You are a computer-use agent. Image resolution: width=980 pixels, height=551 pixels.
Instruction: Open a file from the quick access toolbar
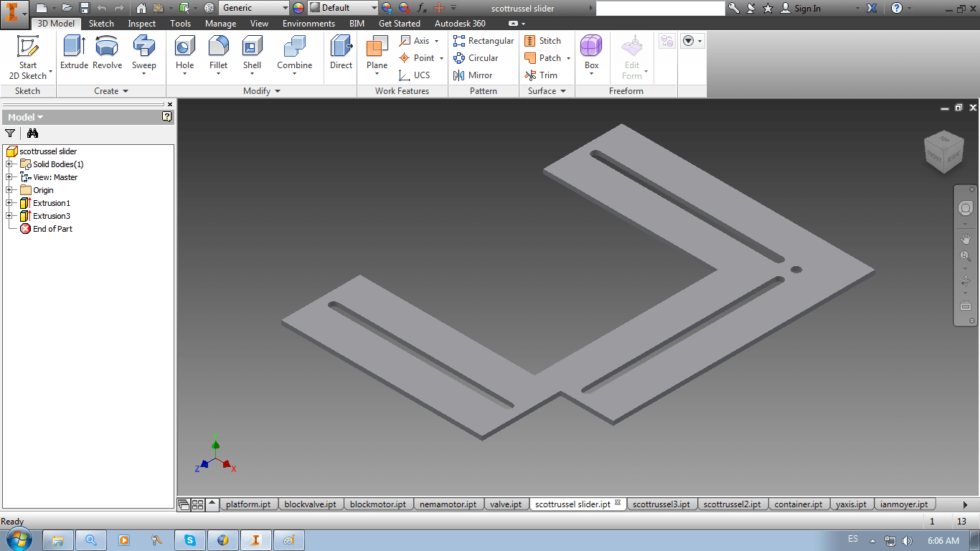[x=67, y=8]
